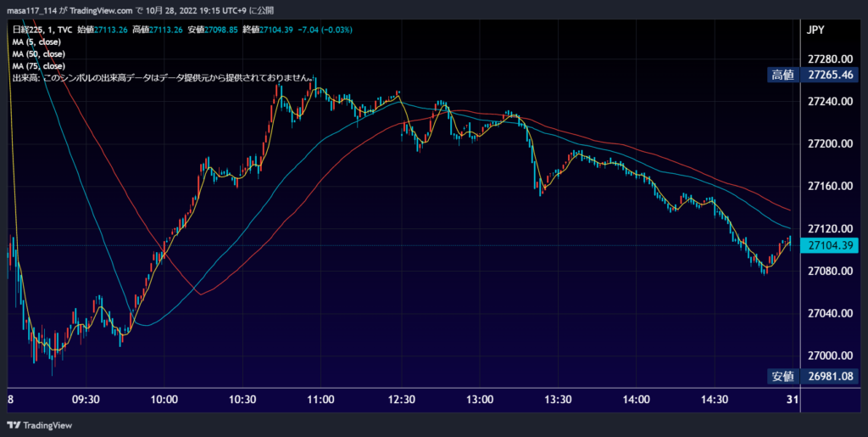The height and width of the screenshot is (437, 868).
Task: Click the 27080.00 price axis label
Action: point(830,271)
